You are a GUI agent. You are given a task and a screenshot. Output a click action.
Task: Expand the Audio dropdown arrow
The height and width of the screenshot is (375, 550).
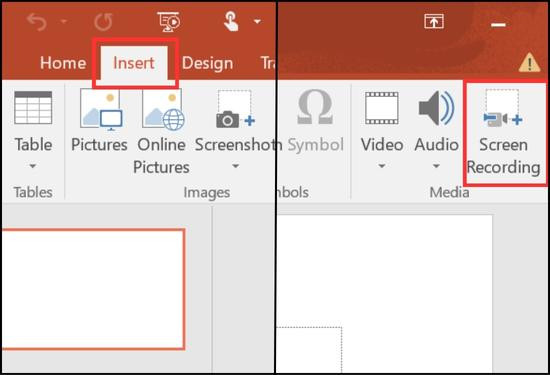click(x=436, y=166)
